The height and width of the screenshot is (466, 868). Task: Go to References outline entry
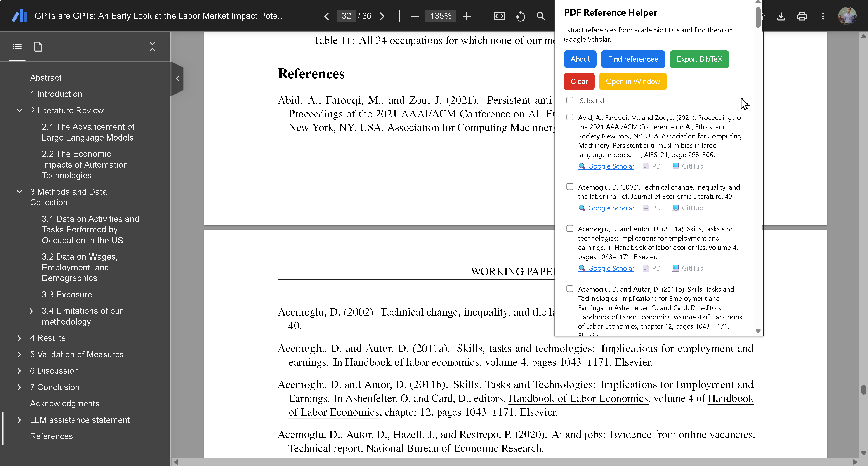[52, 436]
